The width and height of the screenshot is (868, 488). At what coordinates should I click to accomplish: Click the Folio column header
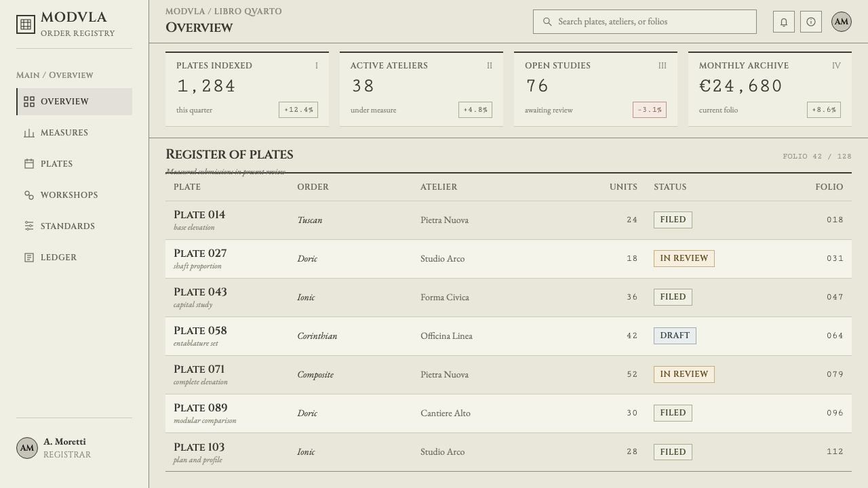pos(829,187)
